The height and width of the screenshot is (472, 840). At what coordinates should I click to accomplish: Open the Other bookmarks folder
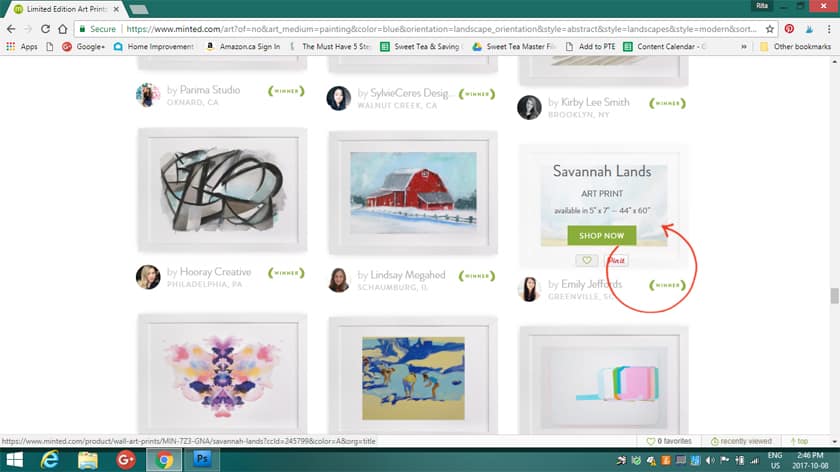click(796, 47)
